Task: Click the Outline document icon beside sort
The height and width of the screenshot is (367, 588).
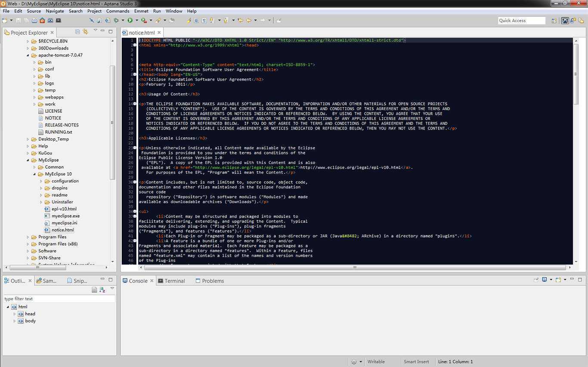Action: click(94, 290)
